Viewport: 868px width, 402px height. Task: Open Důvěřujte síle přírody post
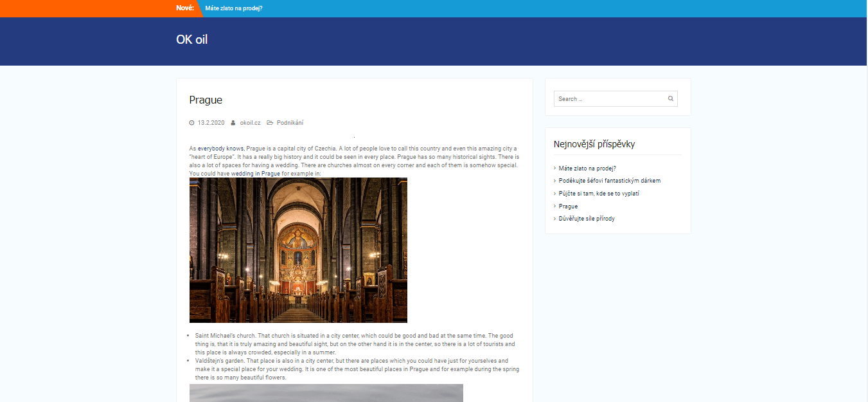click(x=587, y=219)
